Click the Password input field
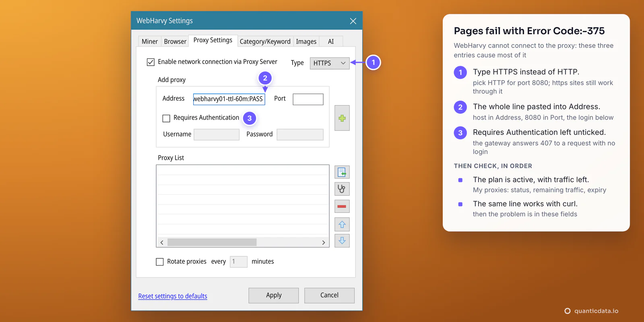This screenshot has width=644, height=322. [x=300, y=134]
